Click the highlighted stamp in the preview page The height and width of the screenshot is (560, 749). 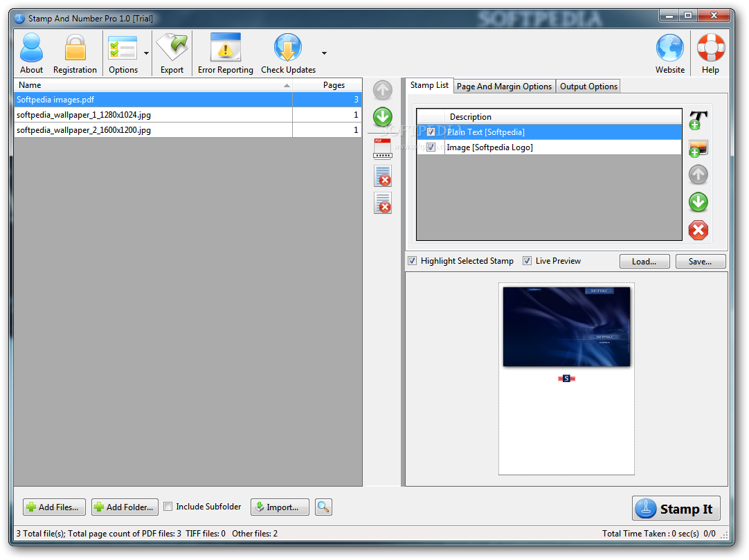566,379
